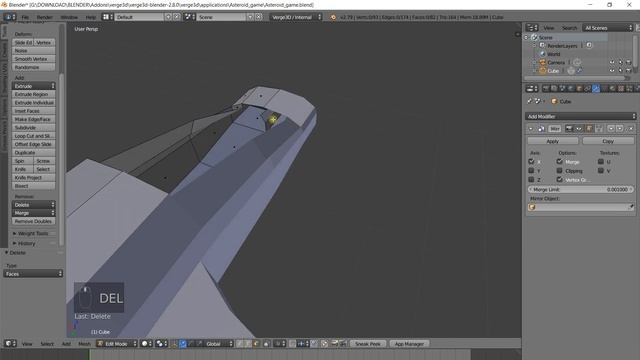Add a new screen layout with plus icon
The height and width of the screenshot is (360, 640).
(x=168, y=17)
